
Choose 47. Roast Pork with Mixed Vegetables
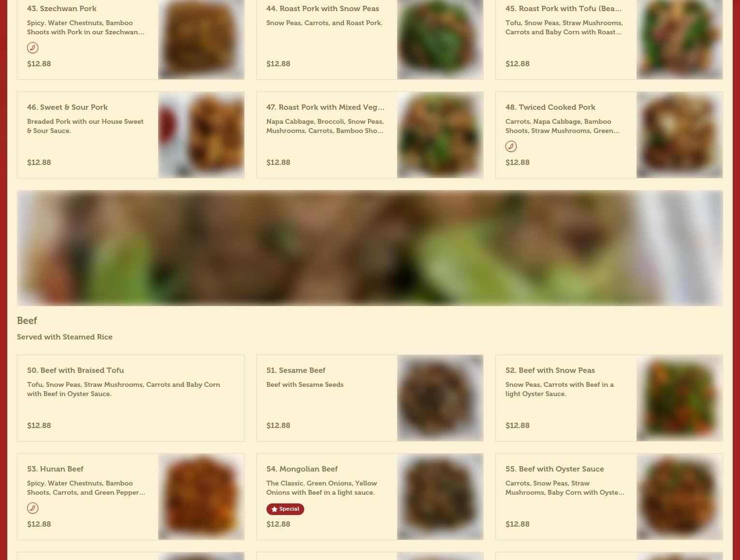click(x=325, y=107)
